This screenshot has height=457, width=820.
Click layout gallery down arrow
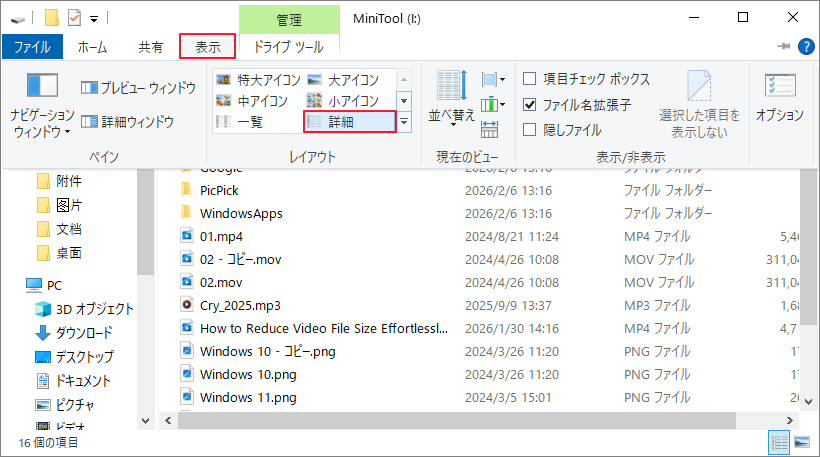point(404,100)
